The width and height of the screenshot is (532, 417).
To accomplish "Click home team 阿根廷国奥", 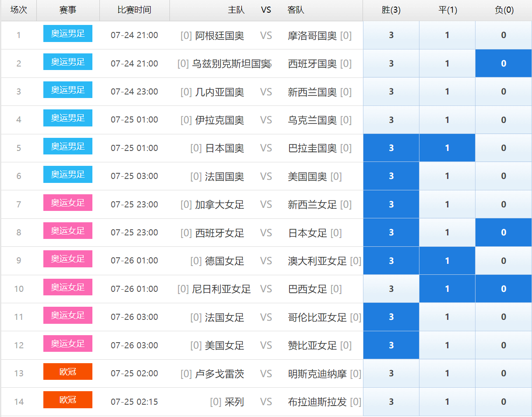I will (220, 36).
